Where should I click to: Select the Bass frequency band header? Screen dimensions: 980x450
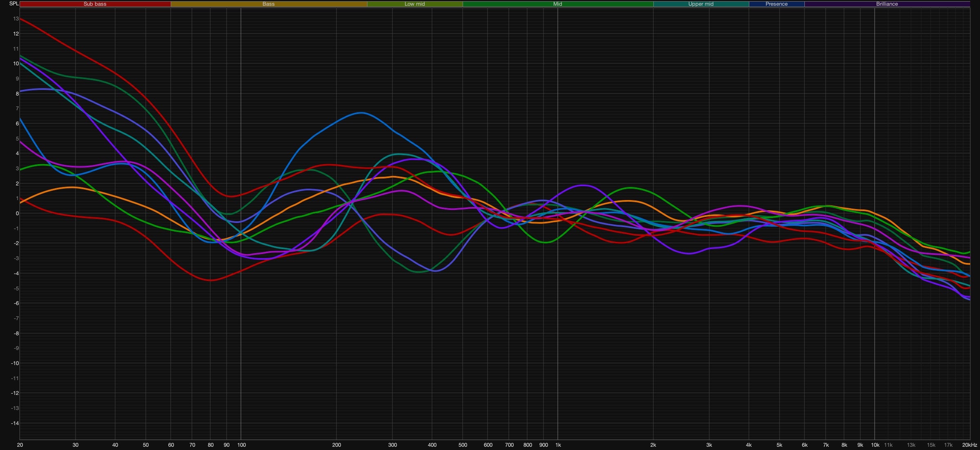[268, 4]
